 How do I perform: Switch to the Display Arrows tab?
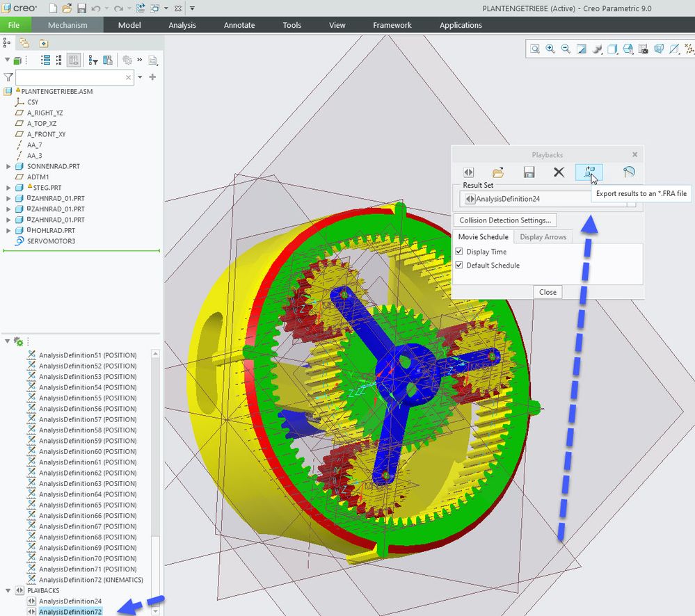(x=543, y=237)
